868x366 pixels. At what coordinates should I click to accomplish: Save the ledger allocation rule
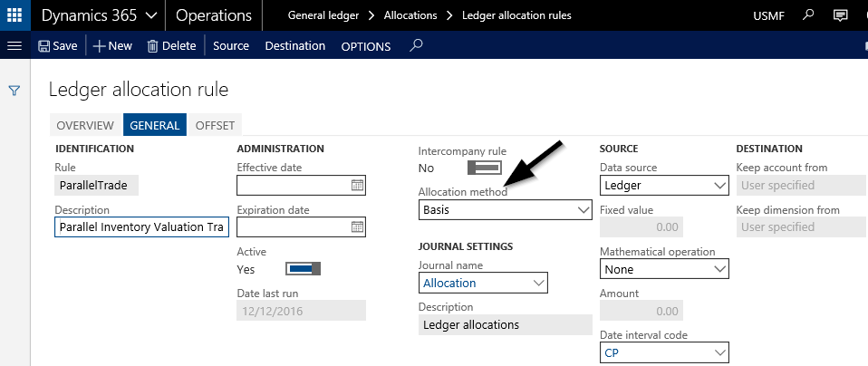click(57, 45)
